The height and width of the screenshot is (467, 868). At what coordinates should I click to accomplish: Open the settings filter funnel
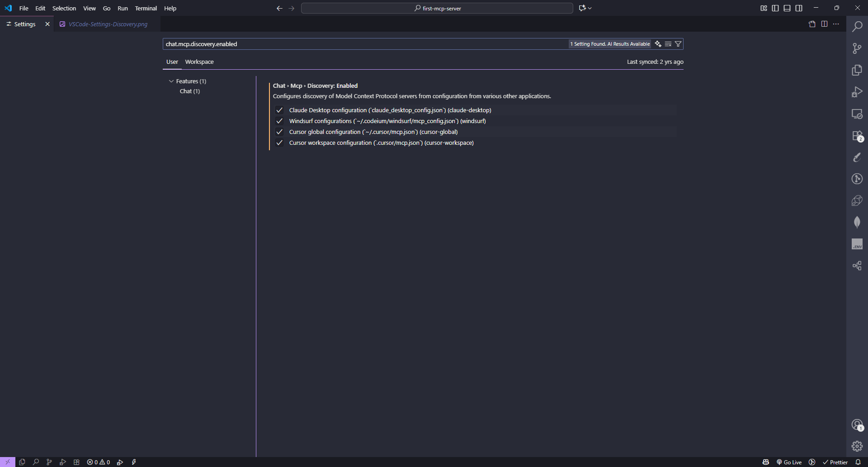click(x=678, y=44)
